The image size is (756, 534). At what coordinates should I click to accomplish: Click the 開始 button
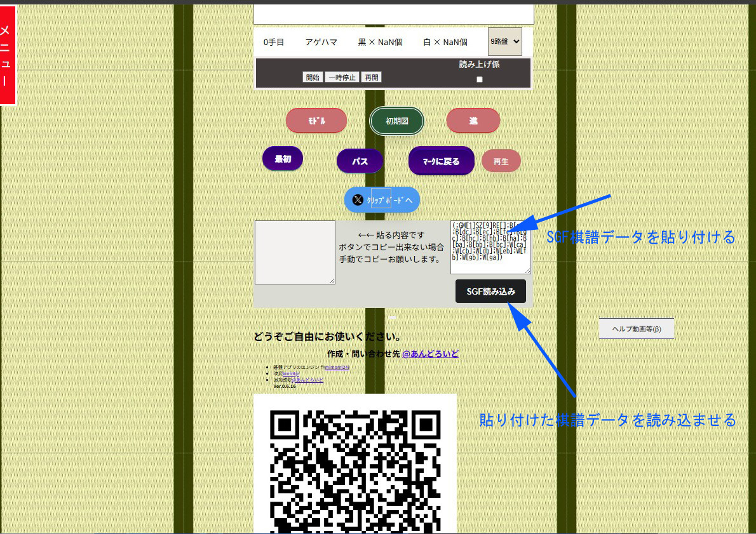pos(313,77)
